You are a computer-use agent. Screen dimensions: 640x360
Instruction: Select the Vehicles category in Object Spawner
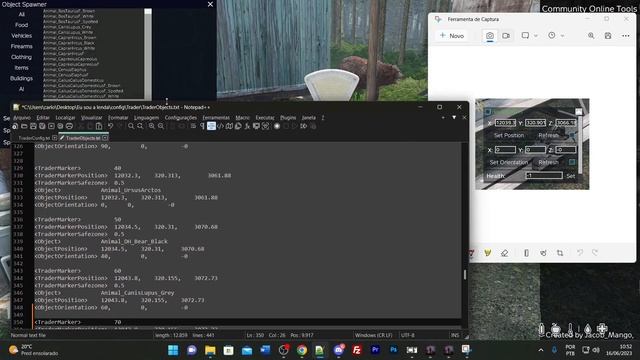pyautogui.click(x=21, y=36)
